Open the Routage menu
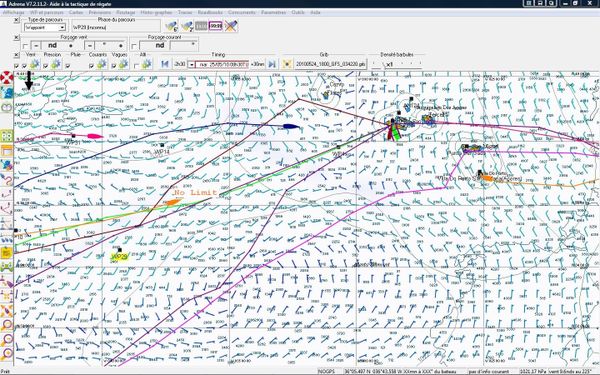Screen dimensions: 600x375 click(126, 13)
